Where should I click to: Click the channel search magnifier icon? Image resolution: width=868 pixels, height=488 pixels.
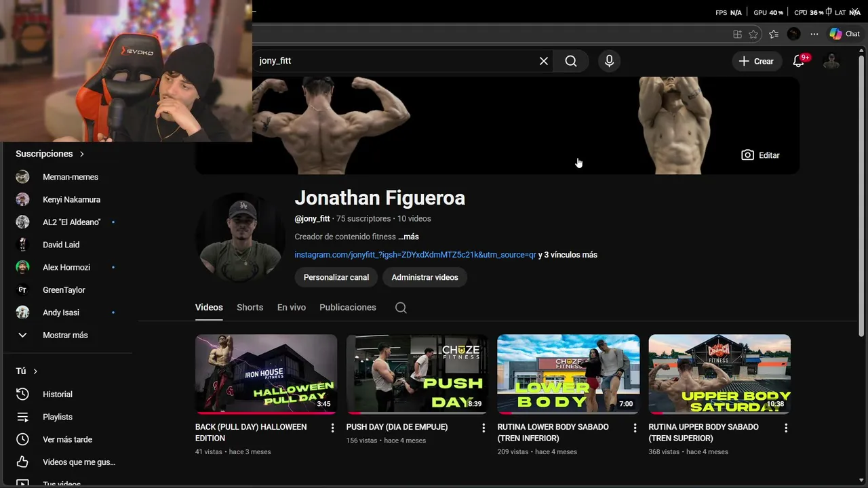coord(401,308)
